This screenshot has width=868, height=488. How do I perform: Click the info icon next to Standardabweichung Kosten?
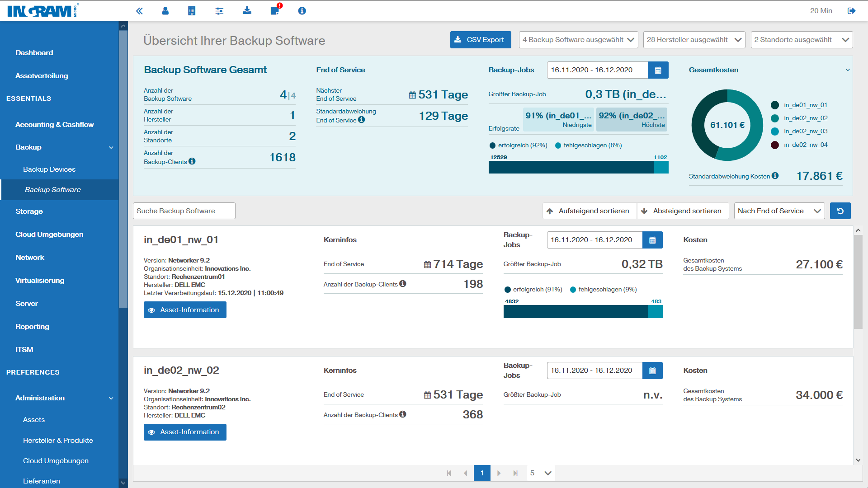point(775,176)
